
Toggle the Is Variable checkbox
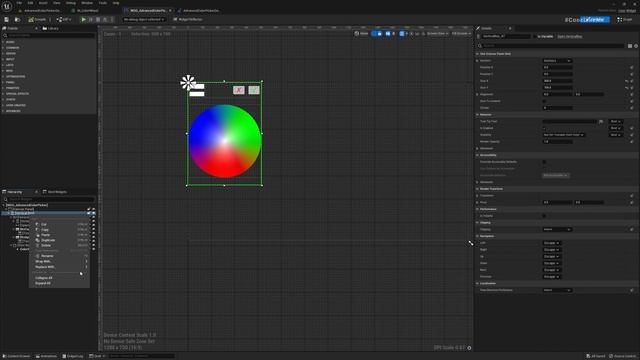click(535, 36)
